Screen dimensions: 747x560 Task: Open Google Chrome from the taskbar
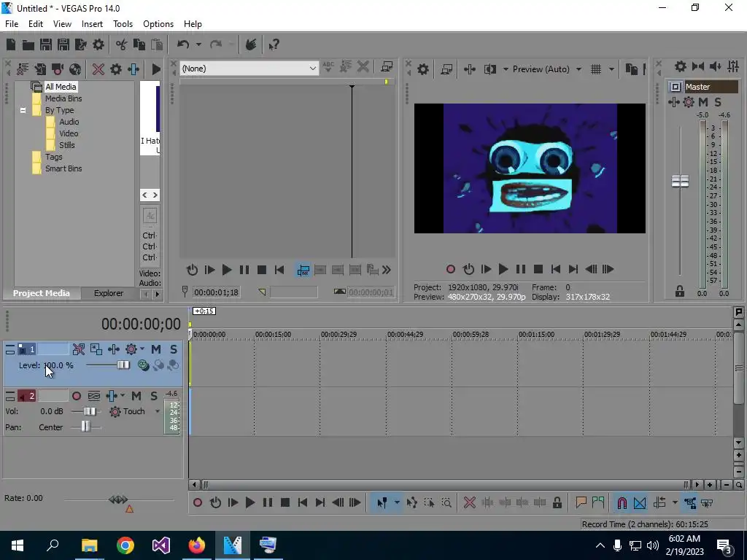[x=125, y=545]
